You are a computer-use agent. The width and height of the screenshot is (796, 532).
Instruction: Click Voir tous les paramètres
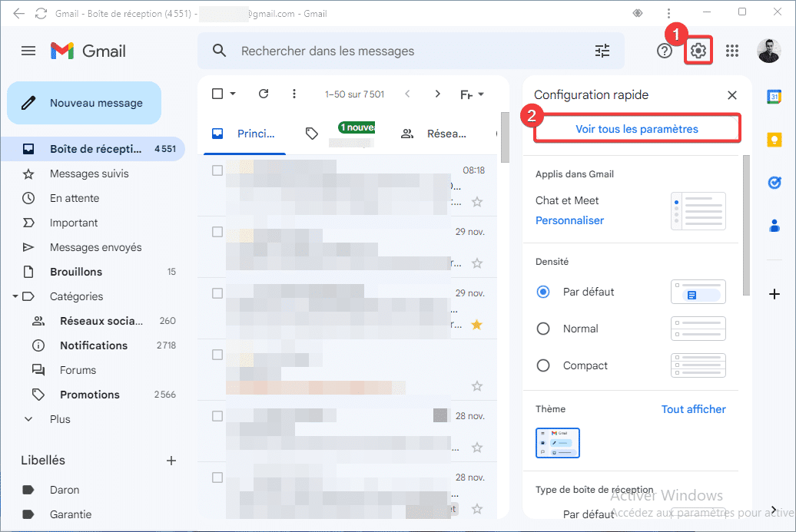tap(636, 128)
